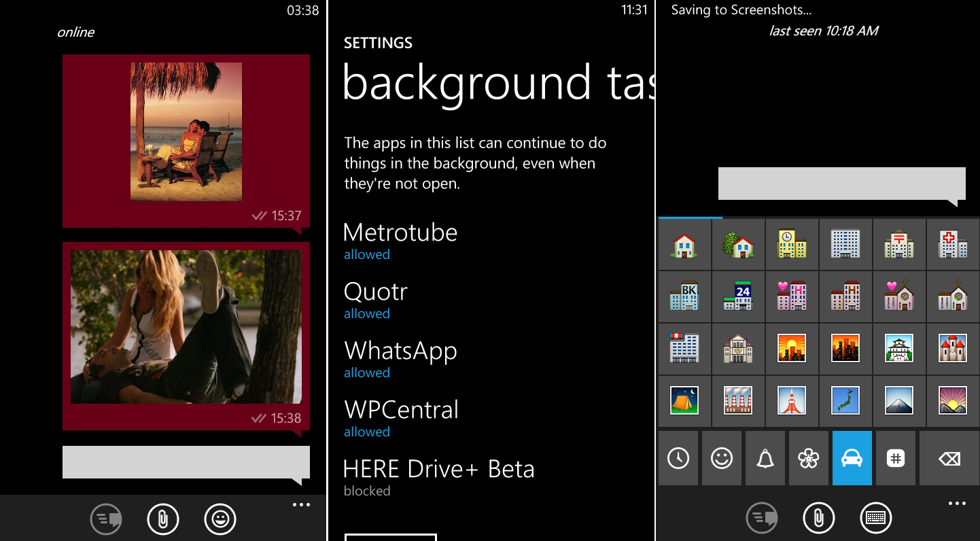Open emoji picker on left chat screen
This screenshot has width=980, height=541.
(220, 520)
